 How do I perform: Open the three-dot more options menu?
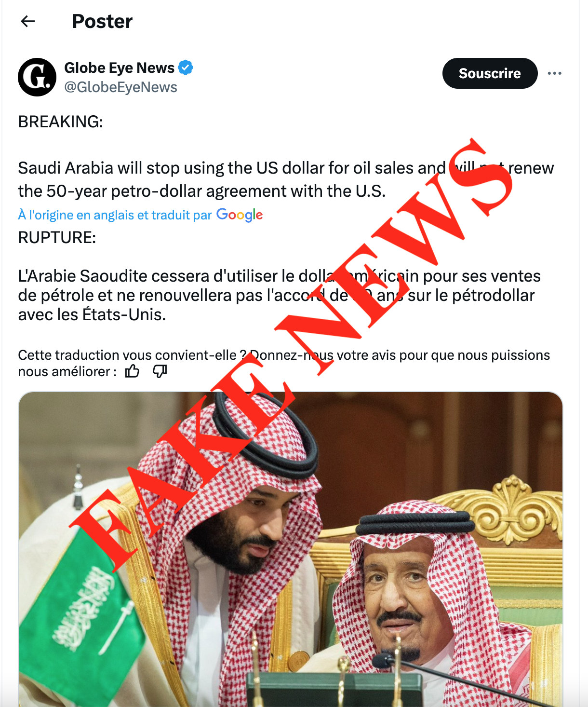coord(554,73)
